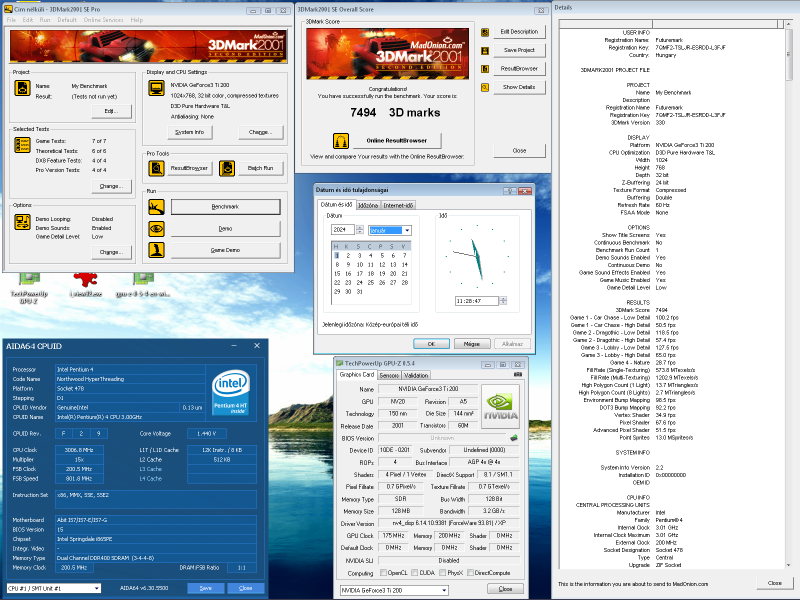Click the icon beside ResultBrowser in Overall Score
Viewport: 800px width, 600px height.
tap(485, 69)
